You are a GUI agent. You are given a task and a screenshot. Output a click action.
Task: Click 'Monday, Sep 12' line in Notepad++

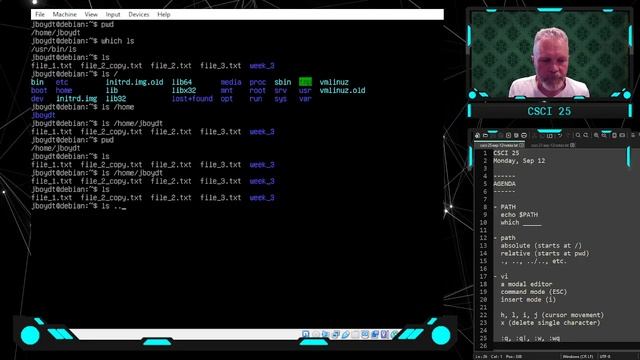point(519,161)
